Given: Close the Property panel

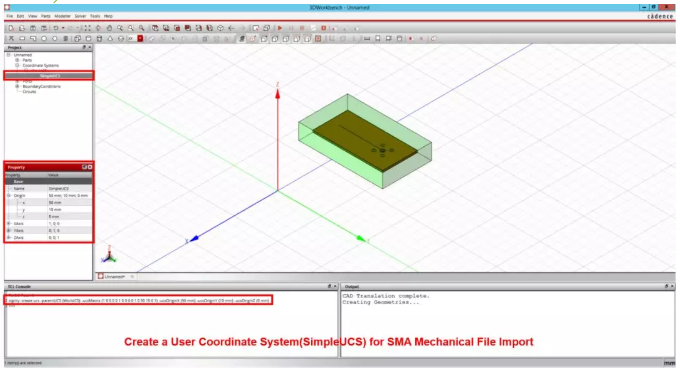Looking at the screenshot, I should tap(90, 167).
